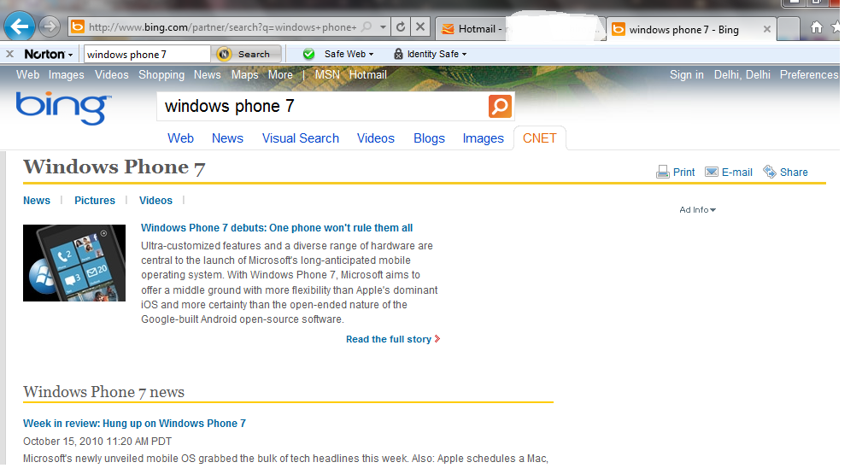This screenshot has height=474, width=868.
Task: Open Videos in the Bing top navigation
Action: click(111, 74)
